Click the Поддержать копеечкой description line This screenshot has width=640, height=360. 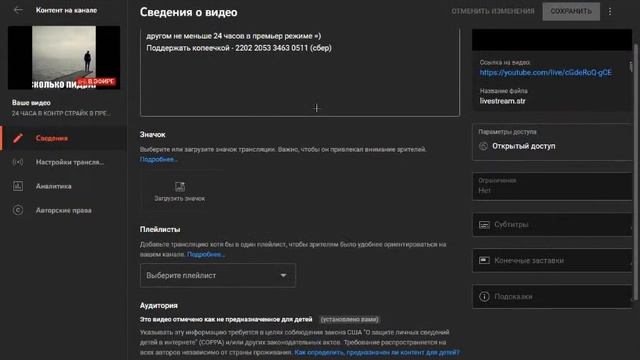click(239, 48)
